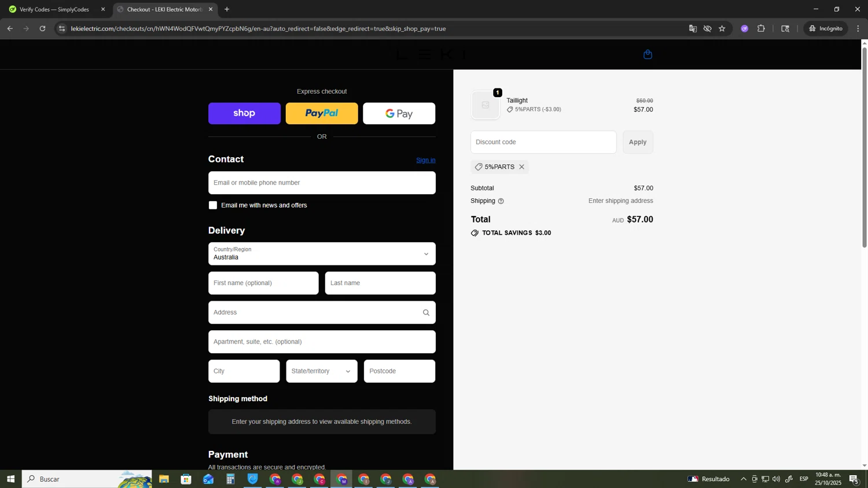Switch ESP input language indicator
Image resolution: width=868 pixels, height=488 pixels.
tap(804, 479)
